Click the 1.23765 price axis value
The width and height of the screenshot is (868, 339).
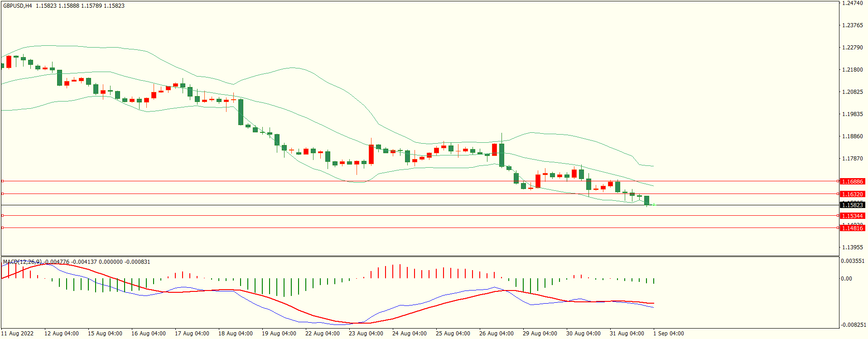coord(852,25)
